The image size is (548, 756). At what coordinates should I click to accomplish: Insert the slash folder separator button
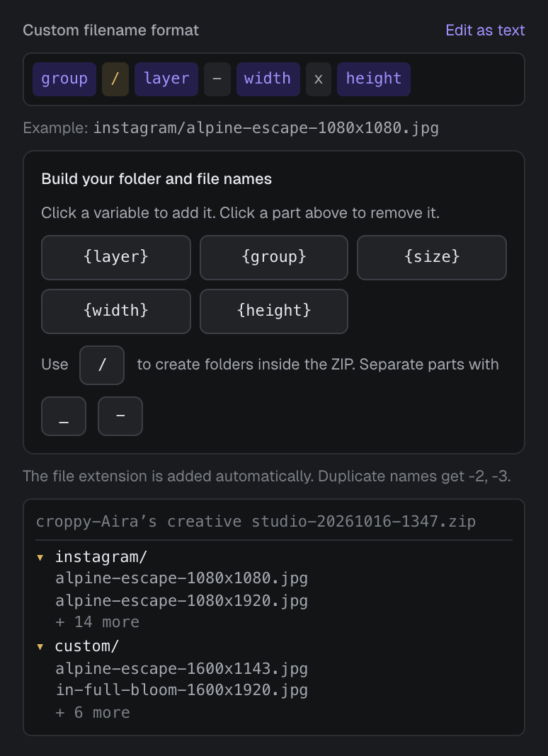tap(102, 365)
